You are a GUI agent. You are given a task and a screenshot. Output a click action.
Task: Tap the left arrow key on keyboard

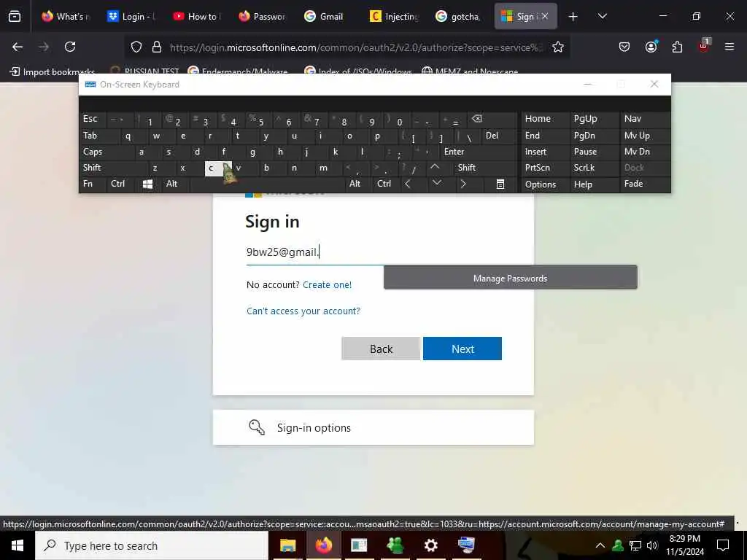[x=408, y=184]
